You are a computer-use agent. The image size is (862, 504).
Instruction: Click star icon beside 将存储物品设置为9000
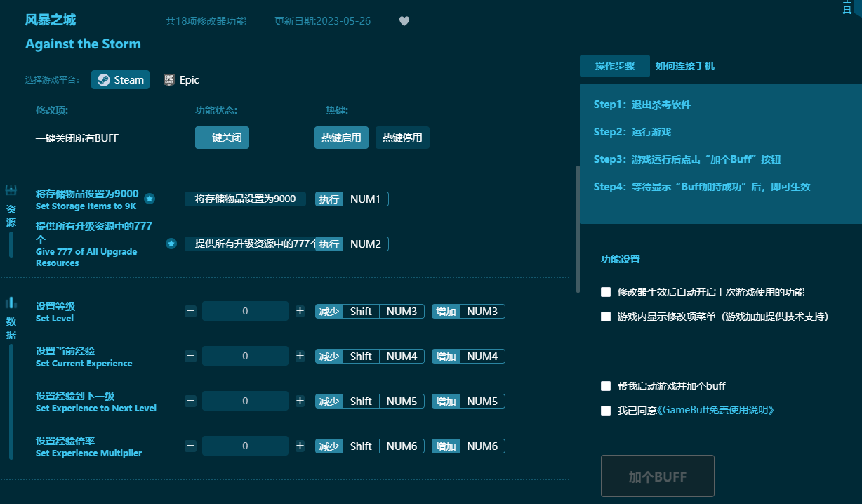click(x=150, y=199)
